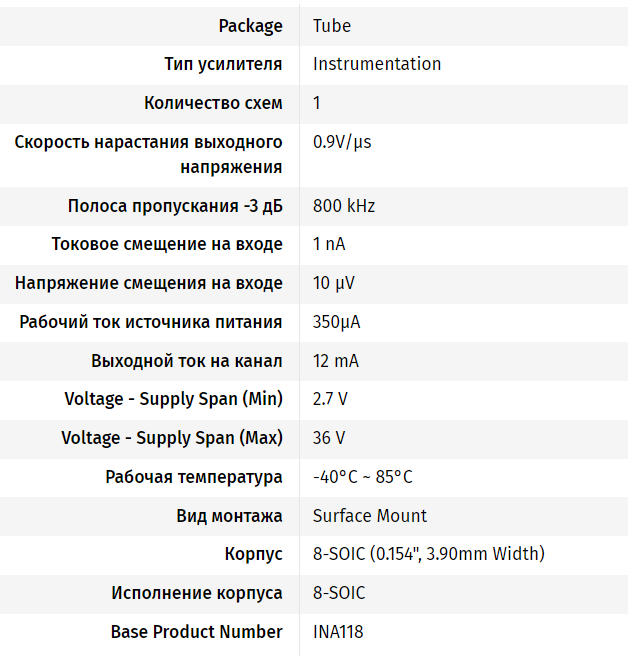
Task: Click the 'Полоса пропускания -3 дБ' label
Action: pyautogui.click(x=175, y=206)
